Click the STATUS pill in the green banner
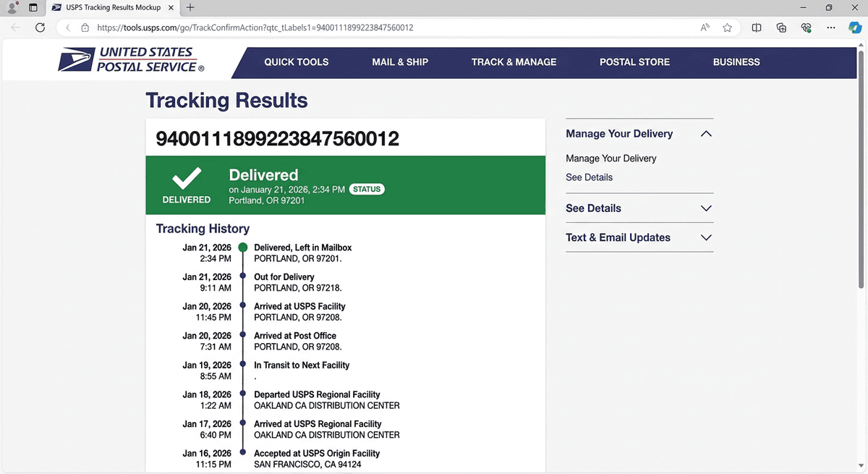The height and width of the screenshot is (474, 868). 367,189
